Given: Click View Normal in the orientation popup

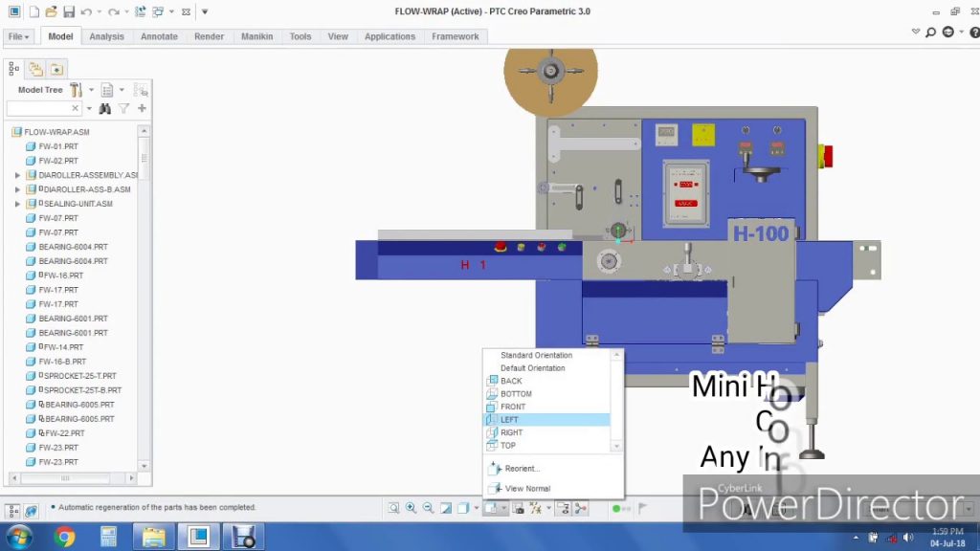Looking at the screenshot, I should point(526,489).
